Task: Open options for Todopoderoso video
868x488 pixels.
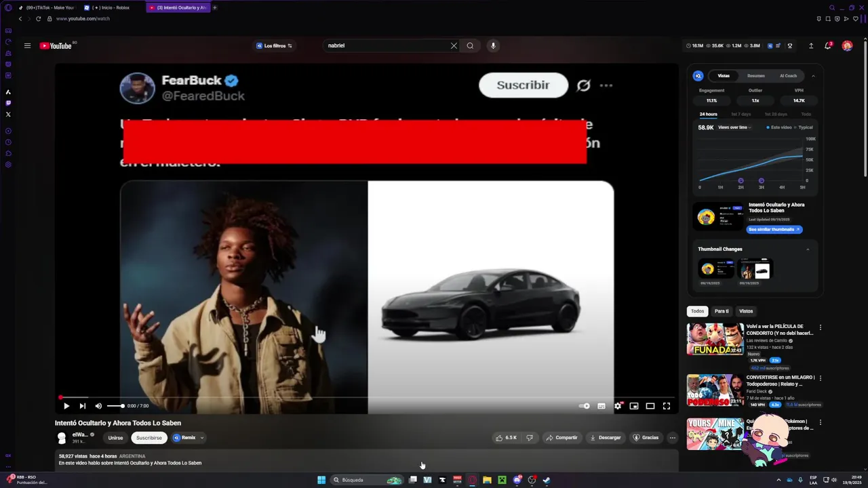Action: click(x=820, y=378)
